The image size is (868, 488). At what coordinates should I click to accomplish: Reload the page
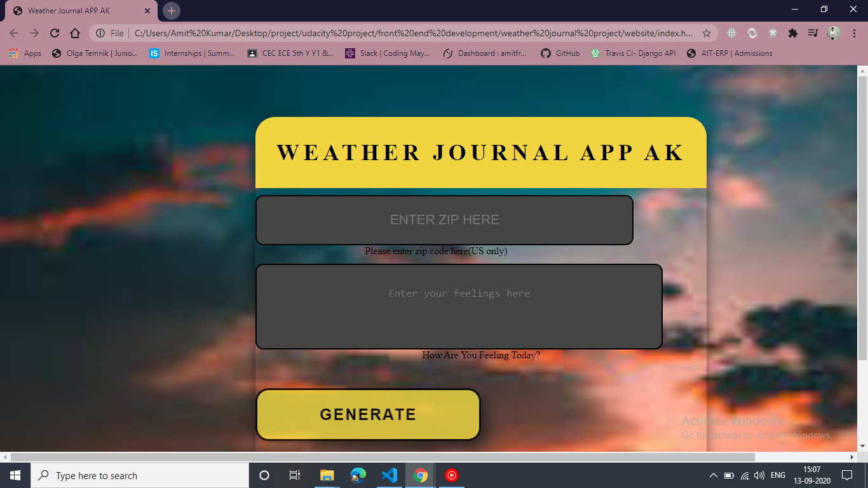point(55,33)
